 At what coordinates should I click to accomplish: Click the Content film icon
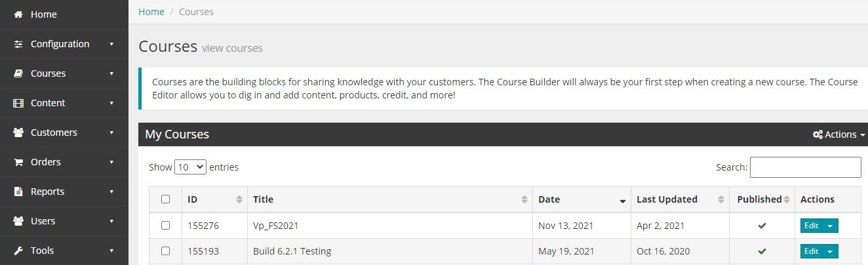coord(18,103)
